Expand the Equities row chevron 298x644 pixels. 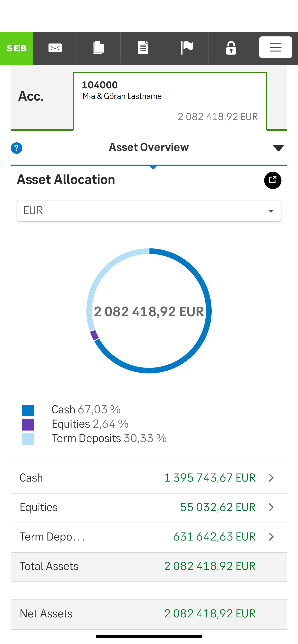pyautogui.click(x=271, y=507)
